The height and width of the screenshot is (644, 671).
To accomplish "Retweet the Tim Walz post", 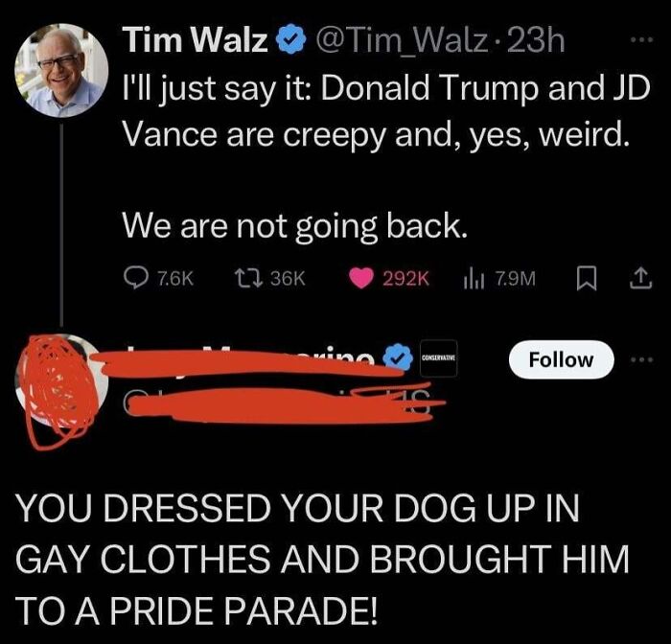I will 249,279.
